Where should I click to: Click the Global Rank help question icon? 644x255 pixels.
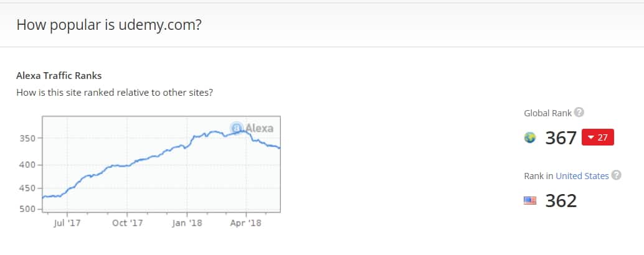point(579,113)
